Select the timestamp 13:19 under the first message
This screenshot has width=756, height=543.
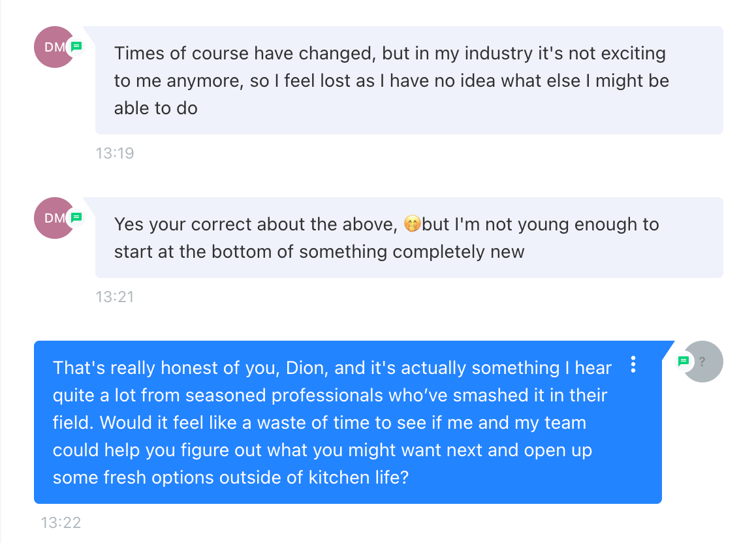pyautogui.click(x=115, y=153)
